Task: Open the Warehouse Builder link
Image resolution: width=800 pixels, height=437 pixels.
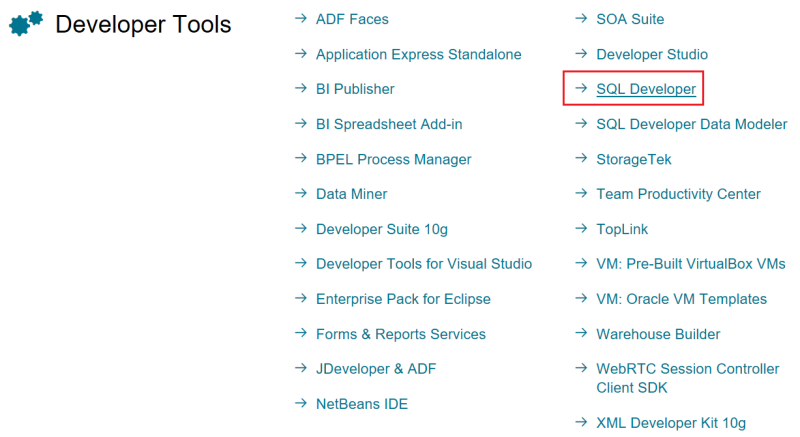Action: pyautogui.click(x=658, y=335)
